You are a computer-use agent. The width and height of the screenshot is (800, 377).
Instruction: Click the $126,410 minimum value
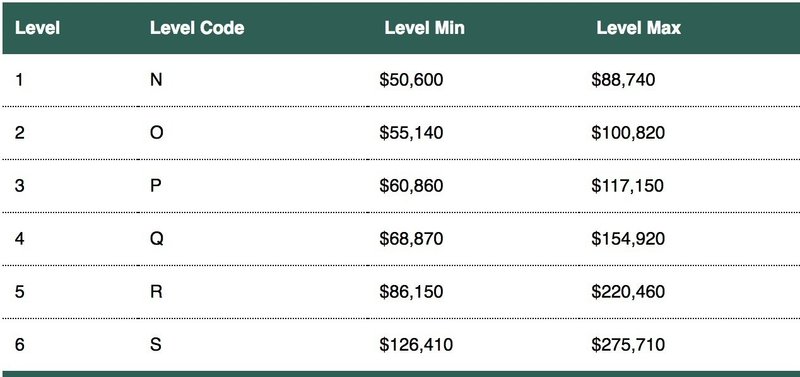pyautogui.click(x=416, y=345)
